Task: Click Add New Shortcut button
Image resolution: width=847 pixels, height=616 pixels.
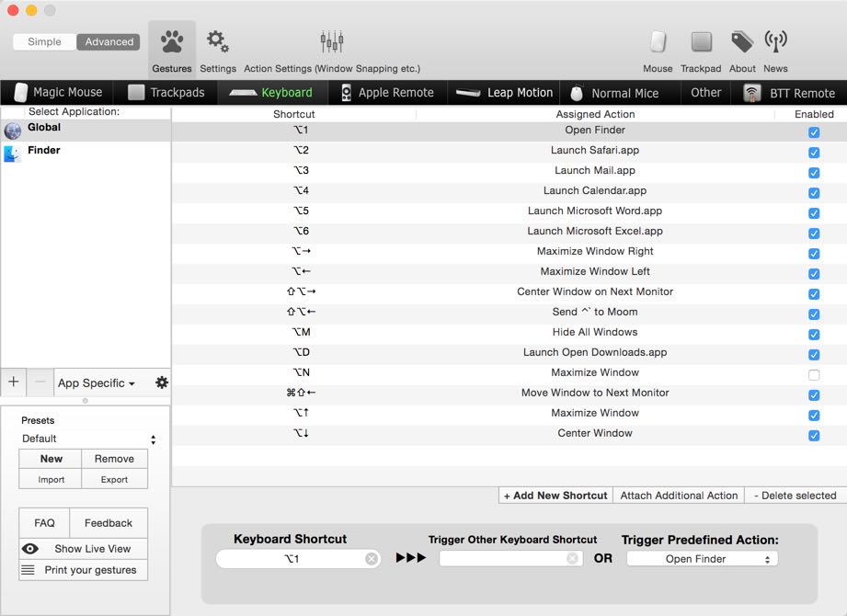Action: (555, 496)
